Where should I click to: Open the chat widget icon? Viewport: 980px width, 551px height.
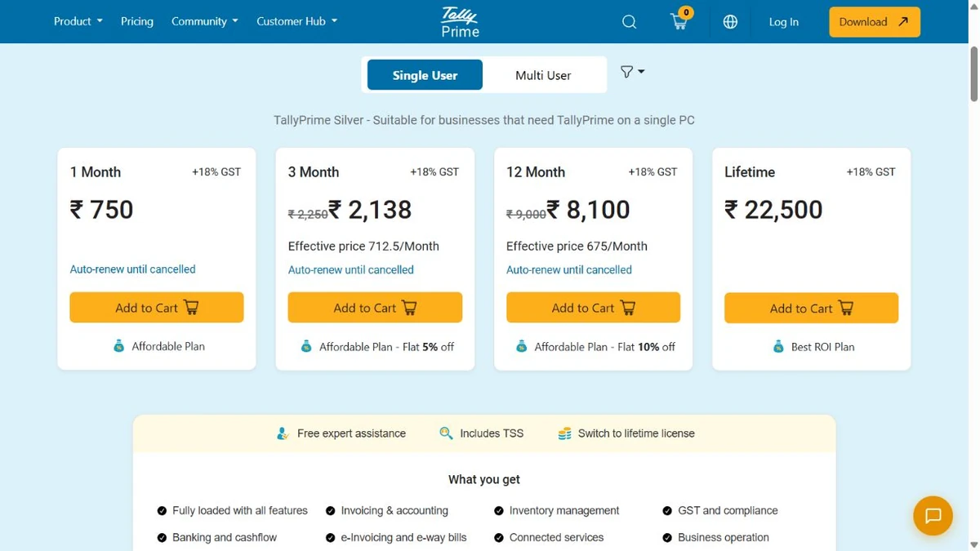click(x=933, y=516)
